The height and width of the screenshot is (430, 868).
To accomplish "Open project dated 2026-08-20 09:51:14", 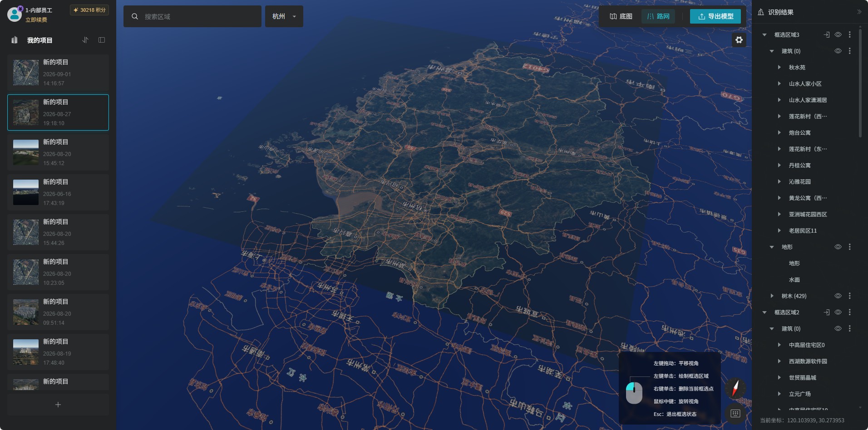I will pyautogui.click(x=58, y=312).
